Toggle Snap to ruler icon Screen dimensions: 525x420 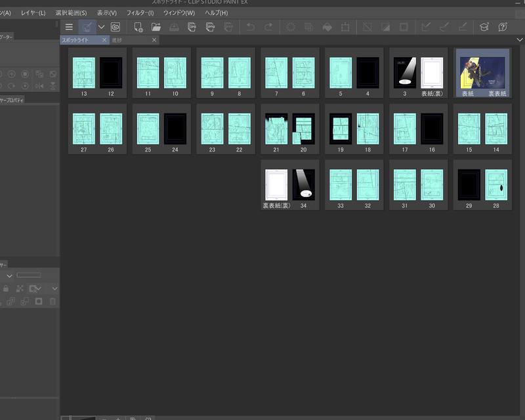pos(426,27)
